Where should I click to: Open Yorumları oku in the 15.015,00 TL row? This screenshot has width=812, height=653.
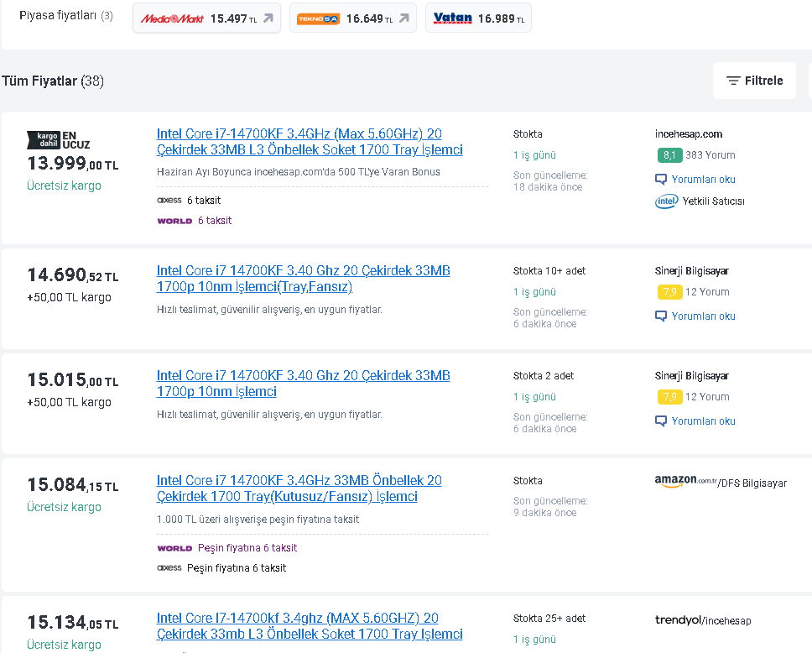click(703, 421)
